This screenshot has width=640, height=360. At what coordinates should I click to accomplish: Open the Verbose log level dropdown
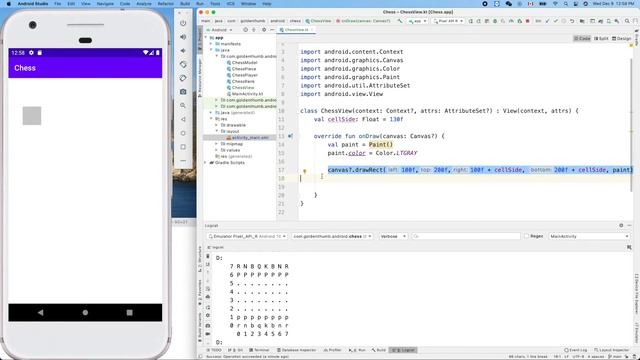(393, 236)
